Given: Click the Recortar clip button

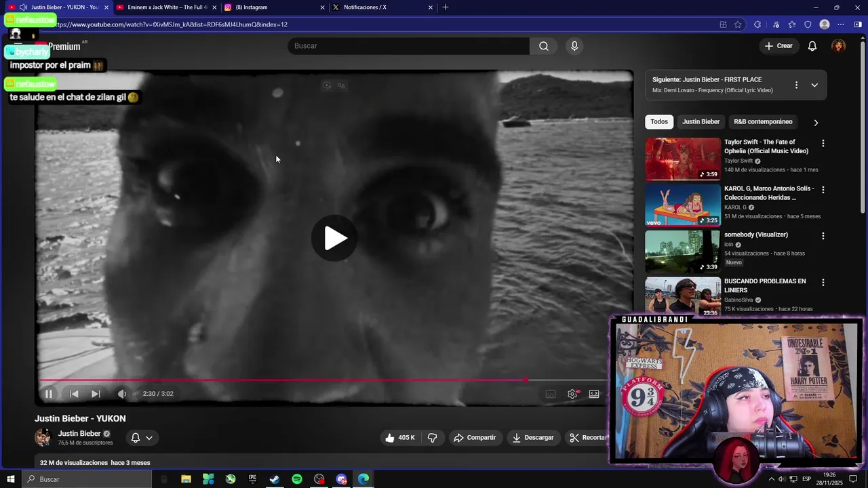Looking at the screenshot, I should pyautogui.click(x=587, y=438).
